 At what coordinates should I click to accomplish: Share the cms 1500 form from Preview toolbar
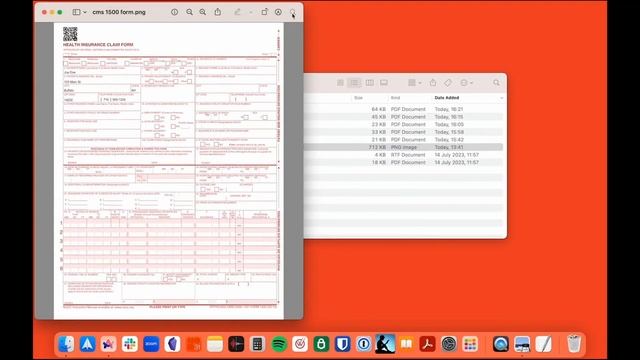pos(218,12)
